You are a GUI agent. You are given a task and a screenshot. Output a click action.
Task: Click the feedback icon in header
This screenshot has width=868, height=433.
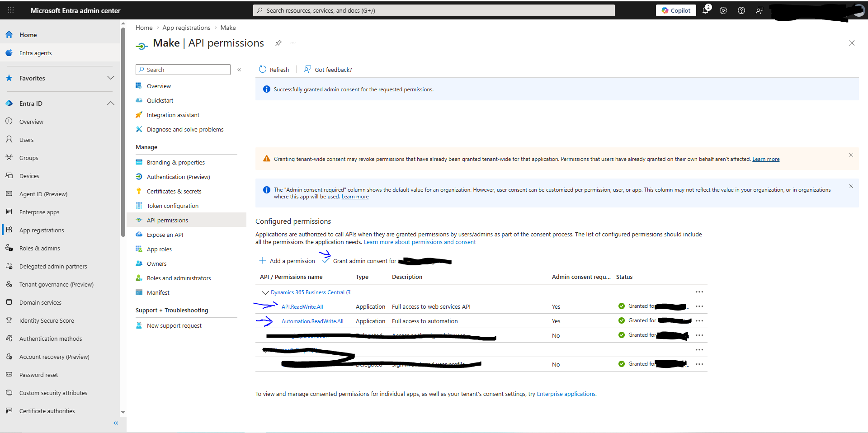point(759,10)
